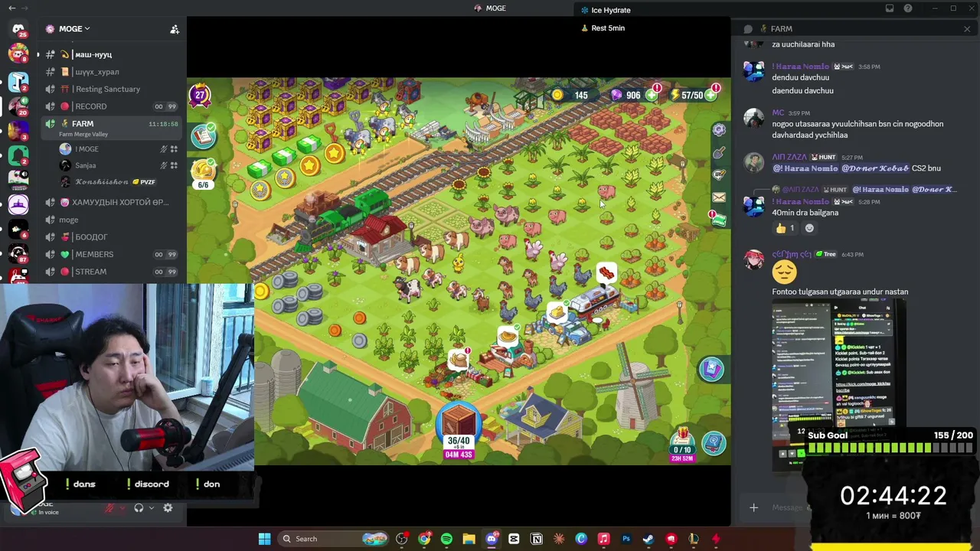Open the green cash offer icon
This screenshot has height=551, width=980.
[719, 220]
